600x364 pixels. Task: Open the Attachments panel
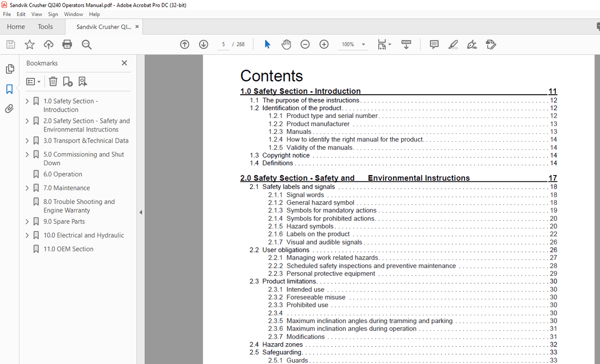[x=10, y=108]
